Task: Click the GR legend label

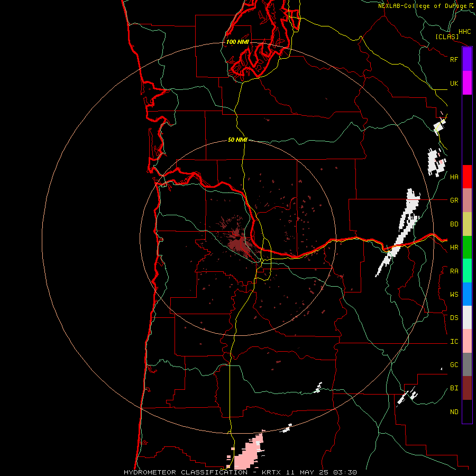Action: click(x=454, y=200)
